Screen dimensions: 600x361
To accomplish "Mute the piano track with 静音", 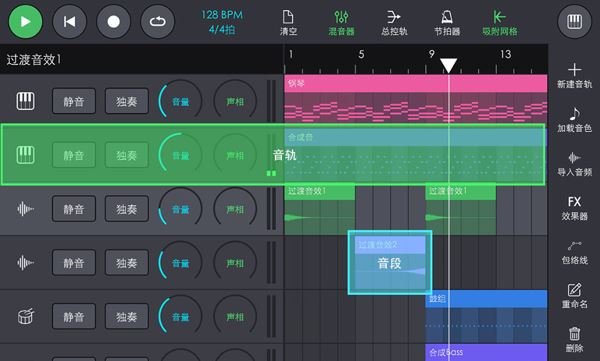I will click(74, 101).
